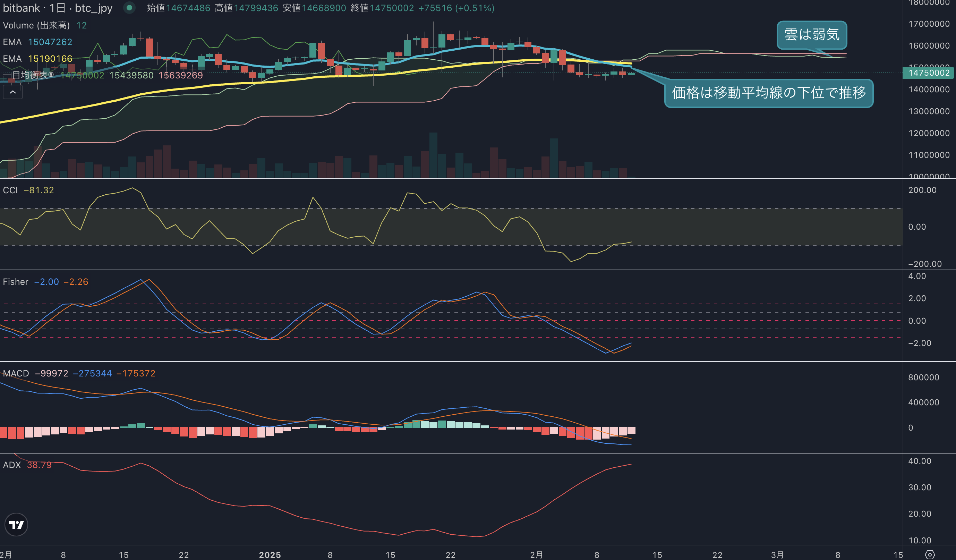Image resolution: width=956 pixels, height=560 pixels.
Task: Click the 3月 marker on time axis
Action: click(777, 555)
